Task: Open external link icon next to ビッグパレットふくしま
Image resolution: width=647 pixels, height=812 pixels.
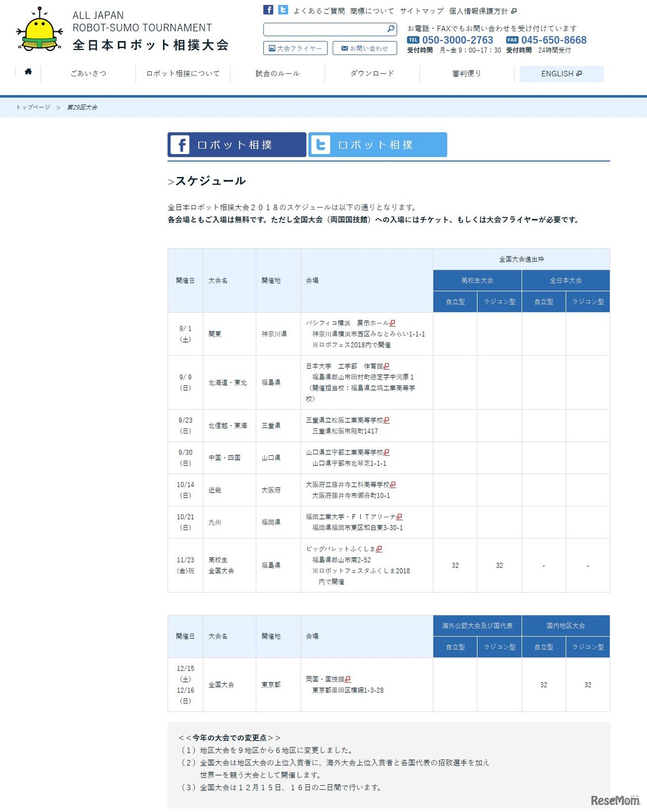Action: pos(380,549)
